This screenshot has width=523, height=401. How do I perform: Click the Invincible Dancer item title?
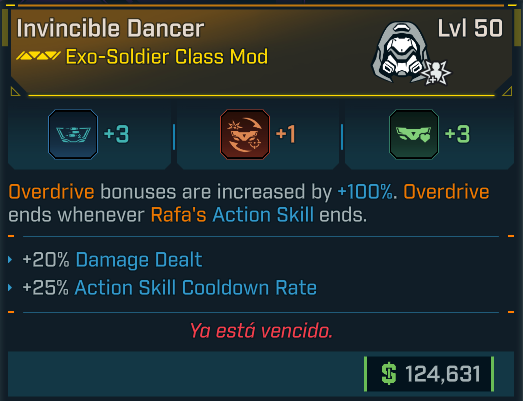[110, 28]
